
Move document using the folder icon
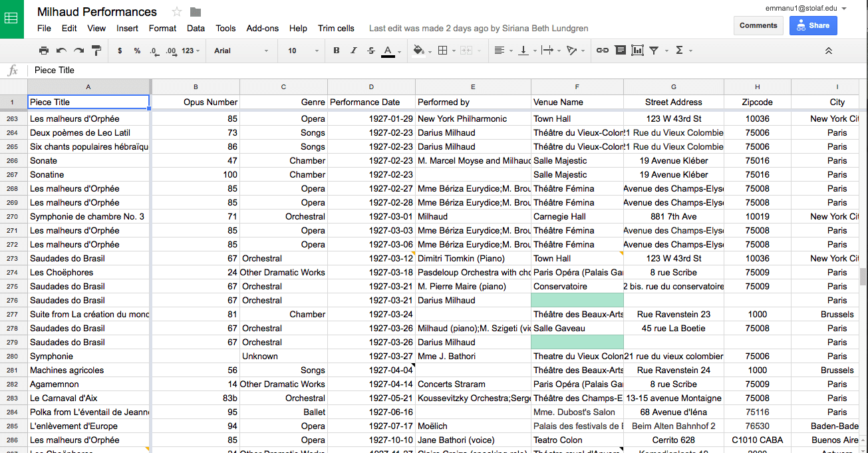[x=196, y=12]
